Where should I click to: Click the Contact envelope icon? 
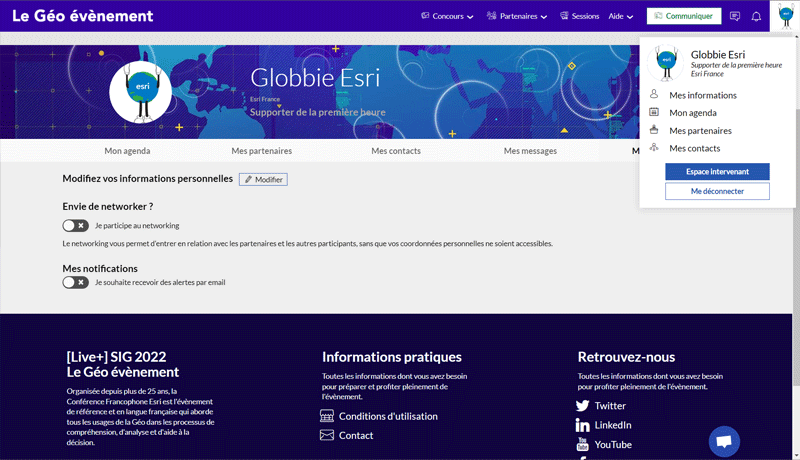coord(327,435)
